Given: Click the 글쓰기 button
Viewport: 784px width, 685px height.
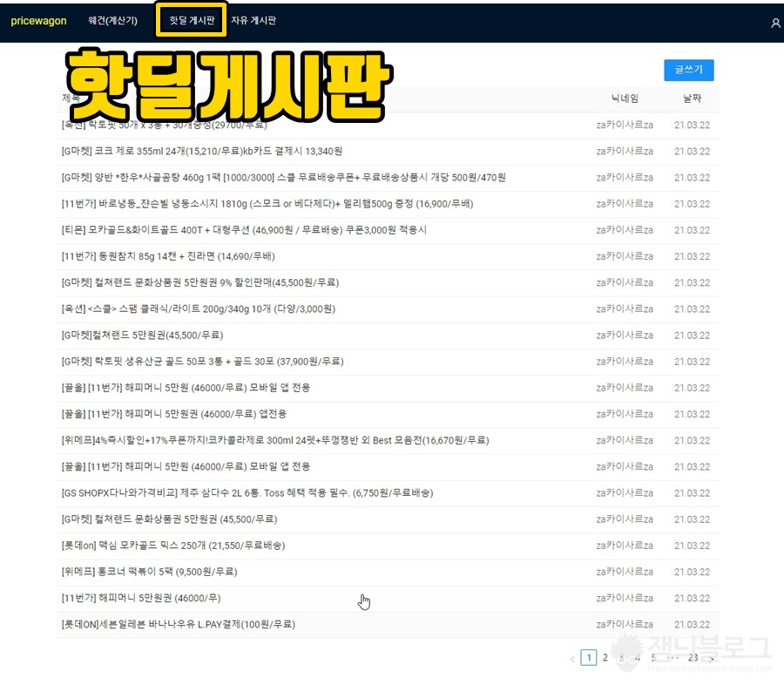Looking at the screenshot, I should pos(688,70).
